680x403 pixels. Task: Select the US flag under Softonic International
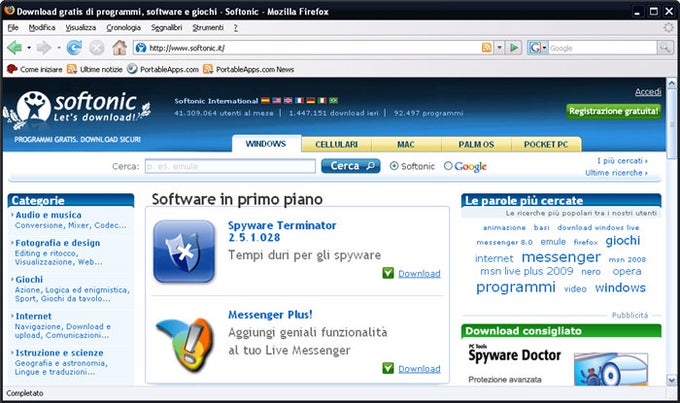point(276,100)
